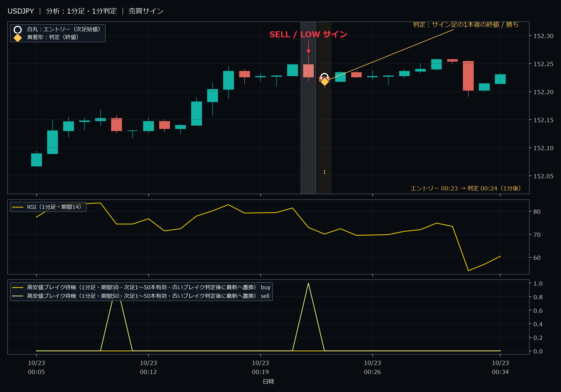Click the 10/23 00:05 time axis label
This screenshot has width=561, height=392.
tap(37, 368)
